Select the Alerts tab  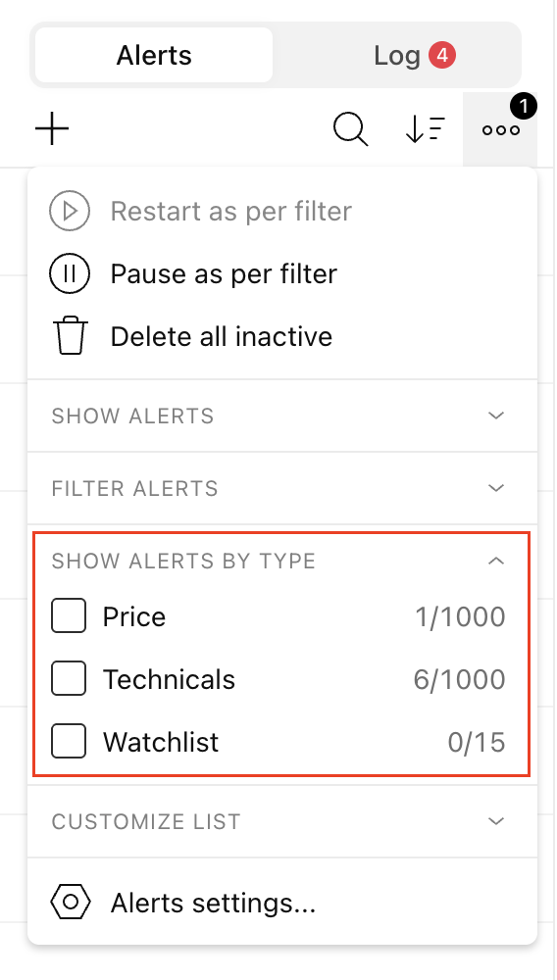(x=154, y=56)
